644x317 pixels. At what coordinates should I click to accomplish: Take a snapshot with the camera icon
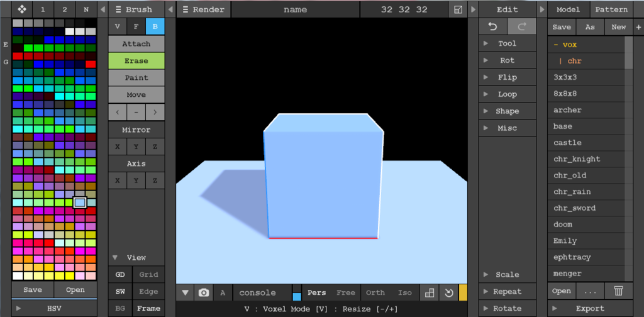click(203, 292)
